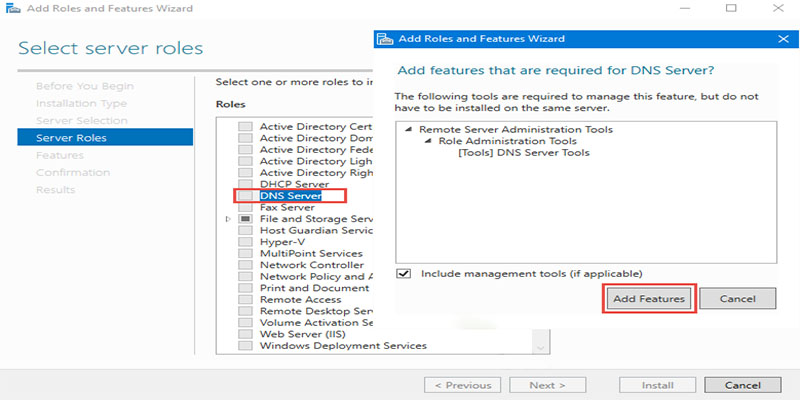The width and height of the screenshot is (800, 400).
Task: Tick the Host Guardian Service checkbox
Action: [245, 230]
